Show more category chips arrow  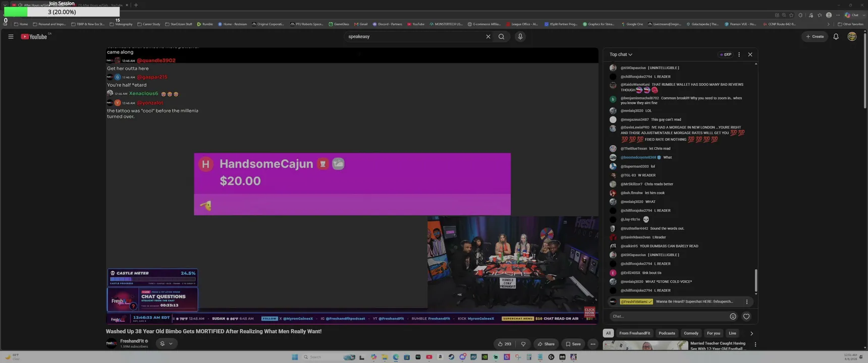[751, 333]
